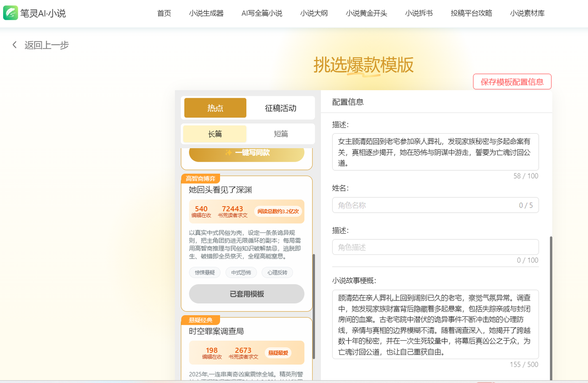Image resolution: width=588 pixels, height=383 pixels.
Task: Go to AI写全篇小说 page
Action: point(262,13)
